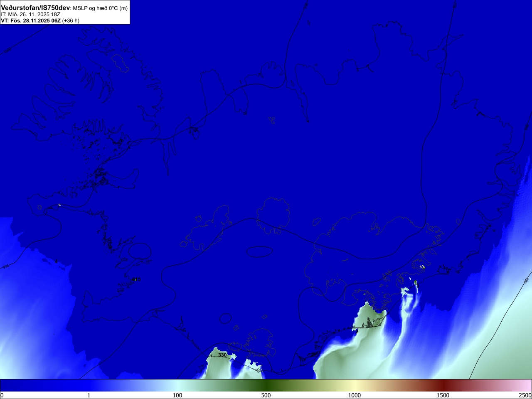Click the 984 isobar label

click(x=526, y=281)
